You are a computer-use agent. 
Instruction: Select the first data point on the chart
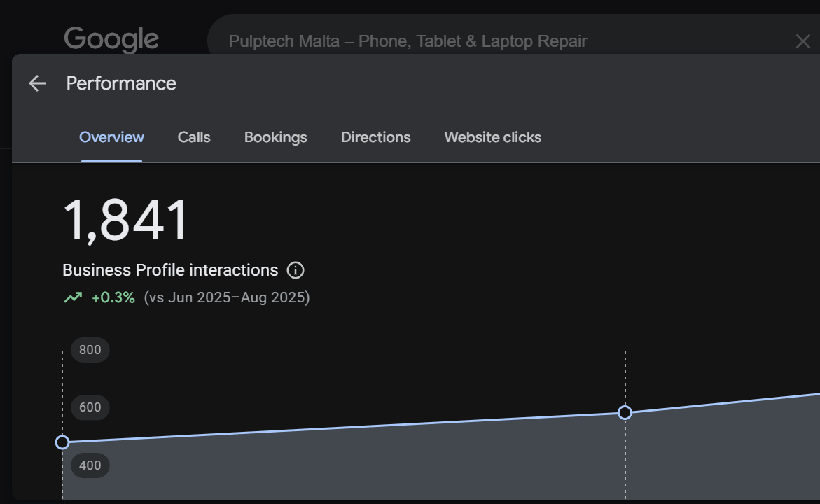click(62, 442)
